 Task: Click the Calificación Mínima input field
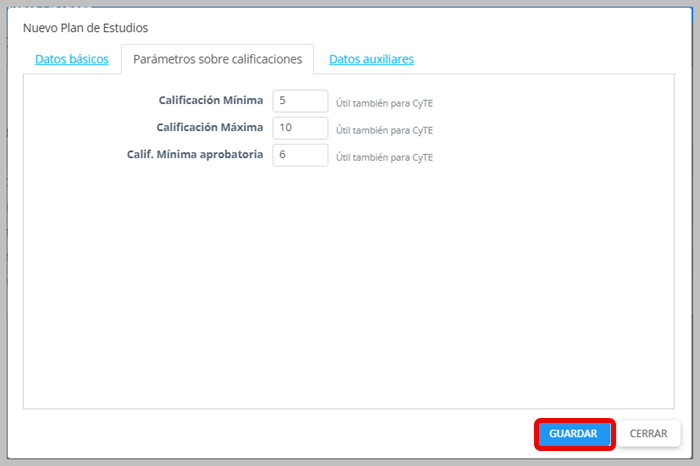300,101
